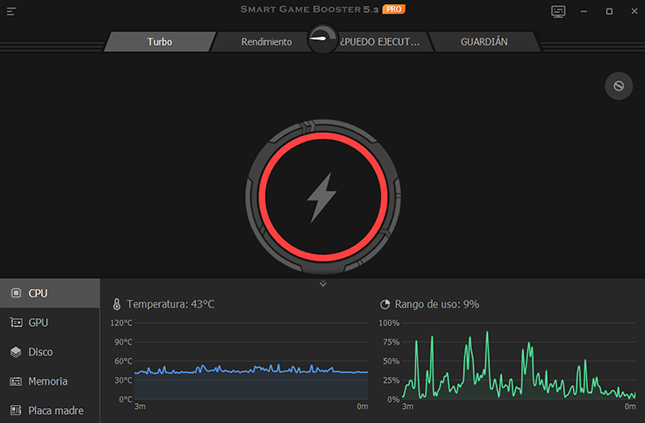Image resolution: width=645 pixels, height=423 pixels.
Task: Minimize the Smart Game Booster window
Action: pos(584,12)
